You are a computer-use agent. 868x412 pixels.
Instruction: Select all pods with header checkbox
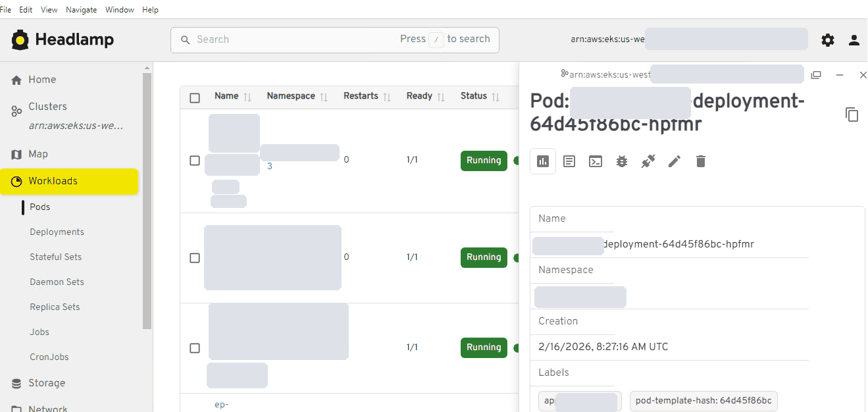click(195, 98)
